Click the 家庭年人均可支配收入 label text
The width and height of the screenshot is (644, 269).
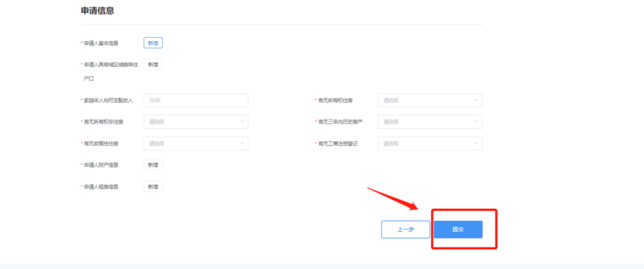pyautogui.click(x=109, y=100)
